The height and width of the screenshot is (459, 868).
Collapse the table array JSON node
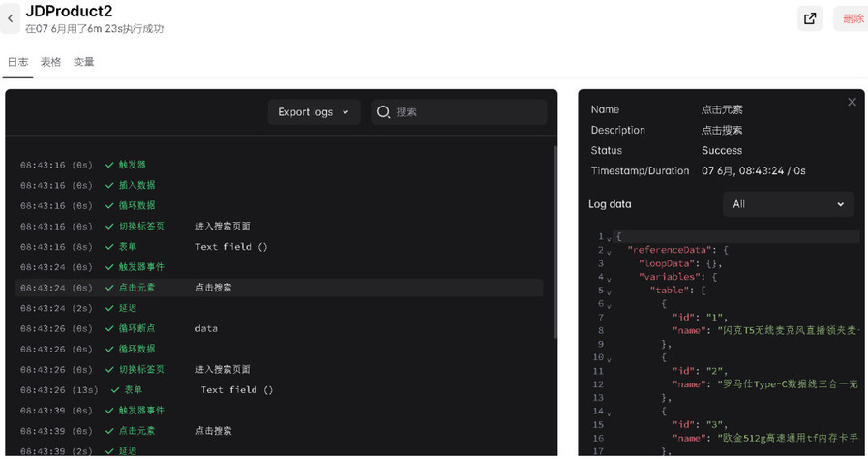(x=609, y=291)
